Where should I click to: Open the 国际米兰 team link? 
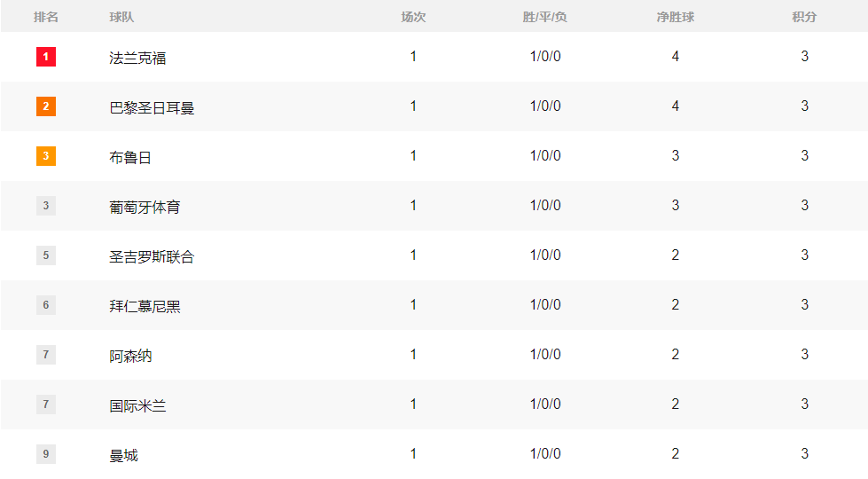click(137, 406)
